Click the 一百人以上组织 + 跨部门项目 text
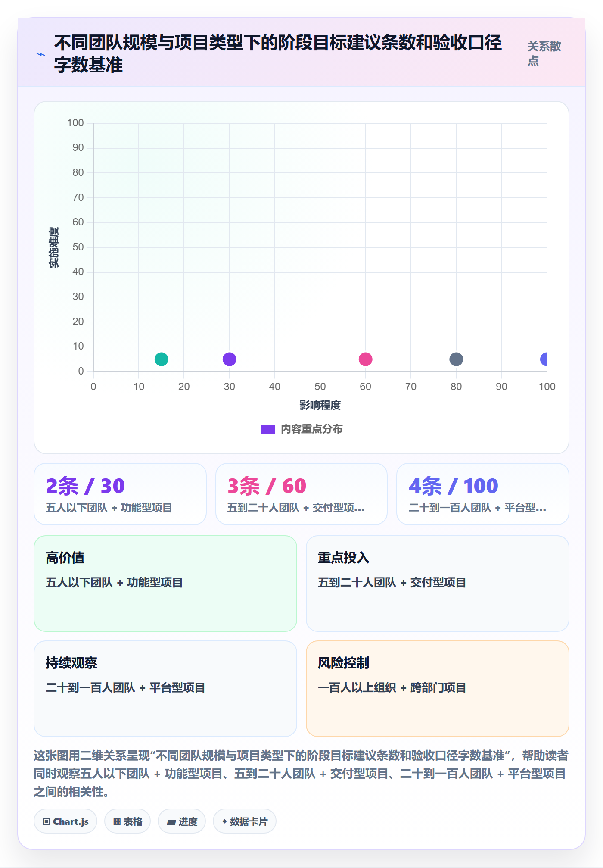The image size is (603, 868). pyautogui.click(x=392, y=688)
